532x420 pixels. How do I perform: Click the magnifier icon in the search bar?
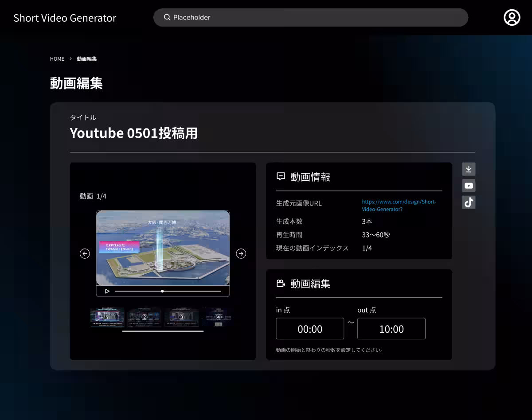[x=167, y=17]
